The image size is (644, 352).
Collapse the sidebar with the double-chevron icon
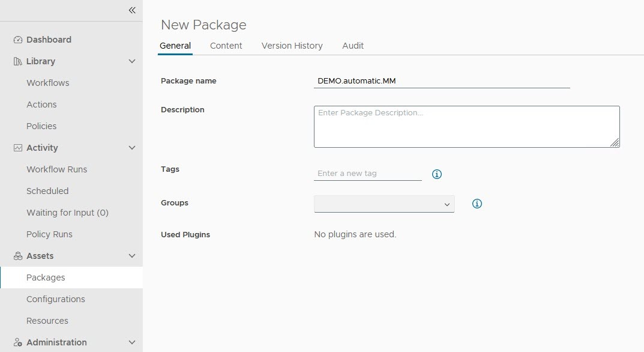point(131,10)
